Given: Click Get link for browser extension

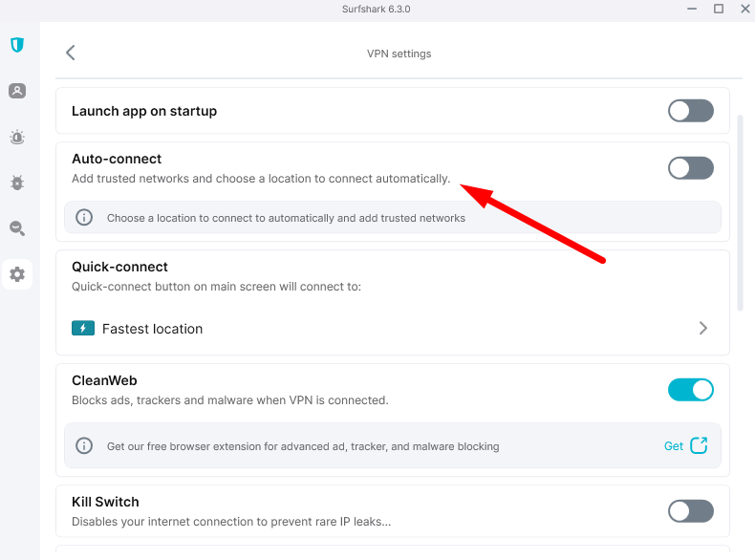Looking at the screenshot, I should coord(674,446).
